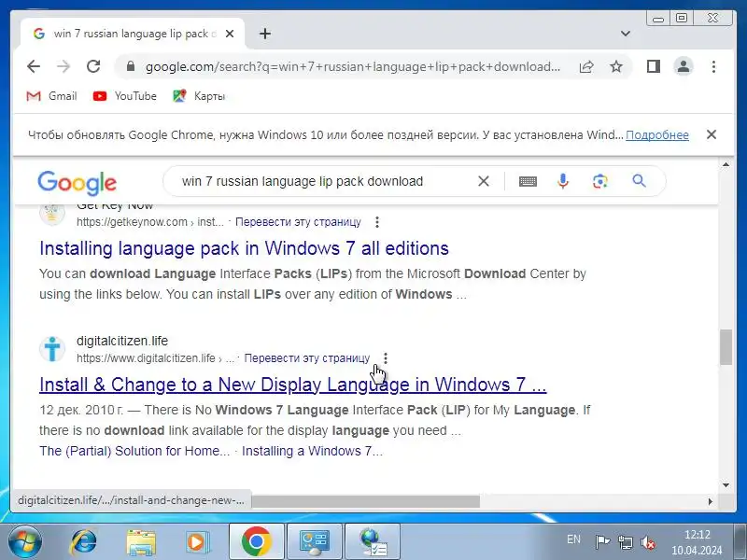The height and width of the screenshot is (560, 747).
Task: Open Windows Media Player from the taskbar
Action: (x=197, y=542)
